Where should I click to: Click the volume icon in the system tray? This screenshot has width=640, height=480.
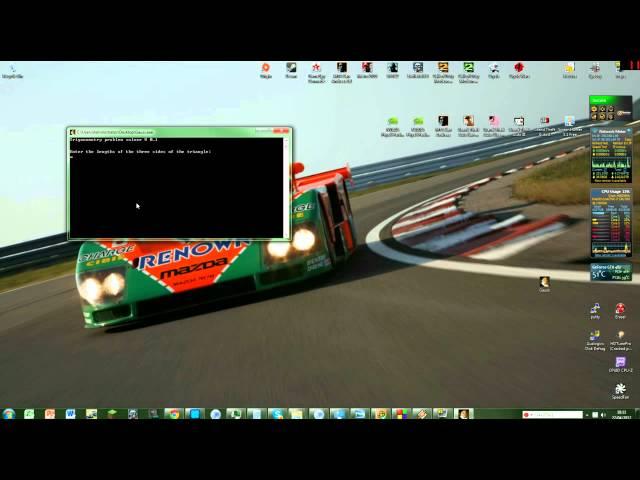tap(603, 415)
